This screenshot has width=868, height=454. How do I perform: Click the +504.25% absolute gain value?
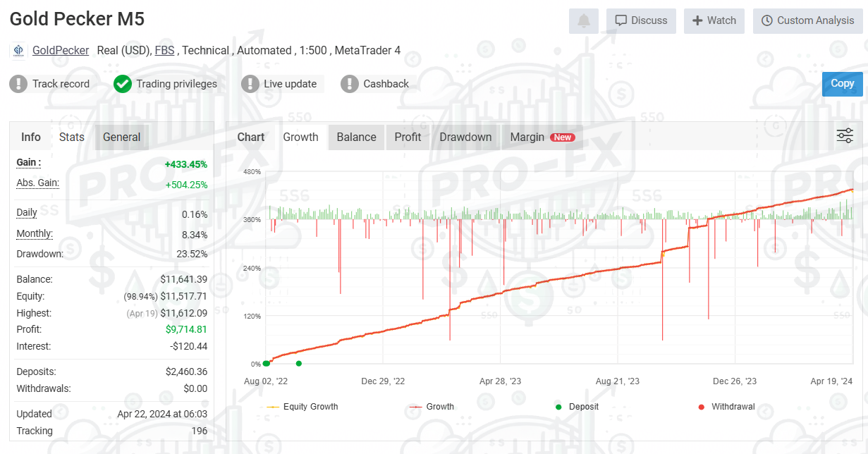pyautogui.click(x=186, y=185)
